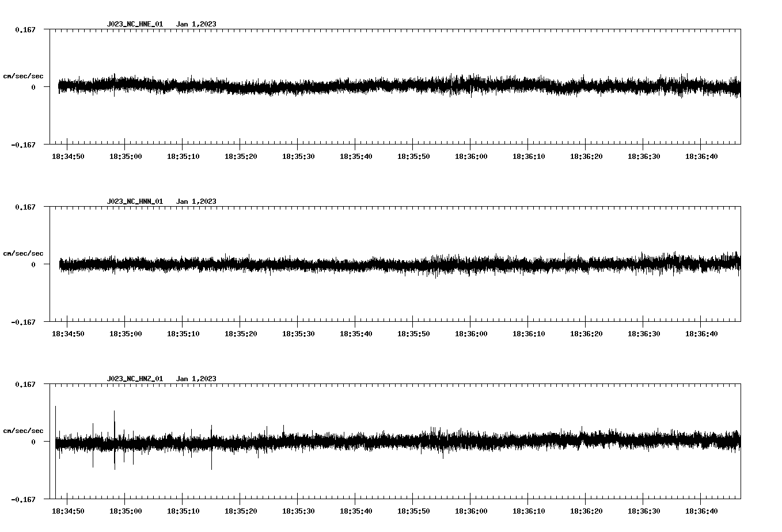The height and width of the screenshot is (532, 782).
Task: Click the 18:35:30 timestamp under the HNE trace
Action: pyautogui.click(x=297, y=155)
